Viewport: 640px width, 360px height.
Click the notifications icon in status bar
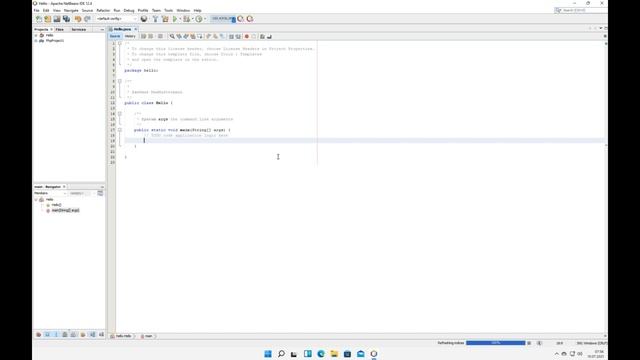(539, 343)
